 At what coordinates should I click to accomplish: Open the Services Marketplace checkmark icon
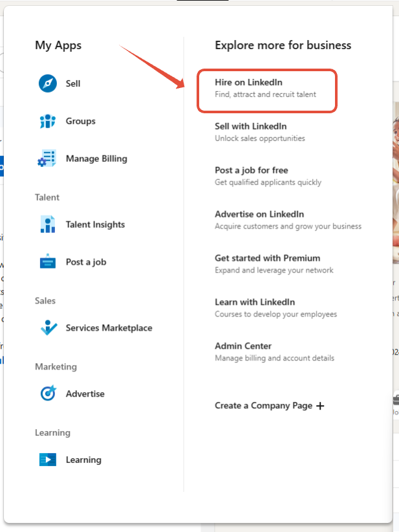[x=49, y=327]
